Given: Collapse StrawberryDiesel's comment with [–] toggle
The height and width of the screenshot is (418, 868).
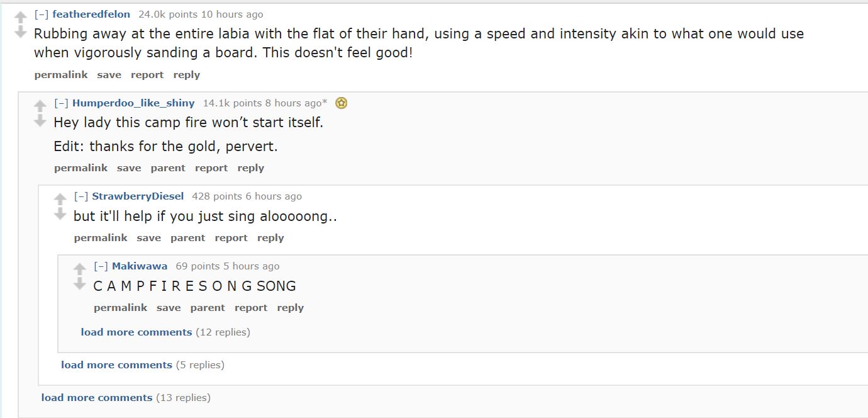Looking at the screenshot, I should [81, 196].
